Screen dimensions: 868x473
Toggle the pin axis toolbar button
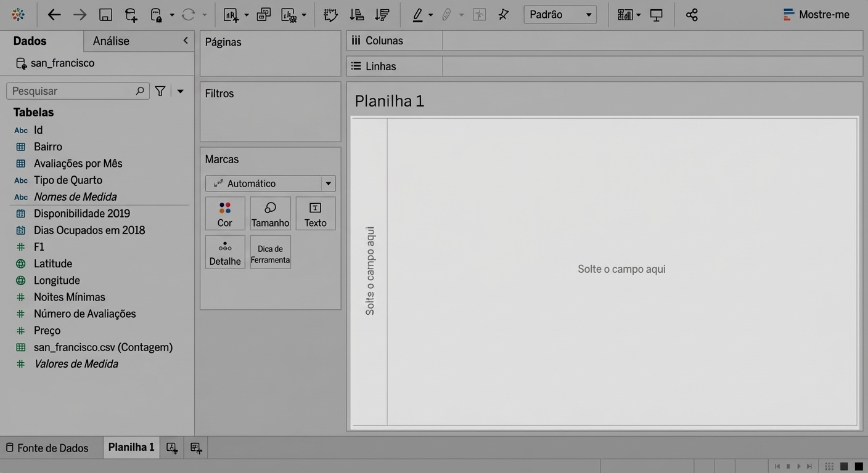(504, 15)
